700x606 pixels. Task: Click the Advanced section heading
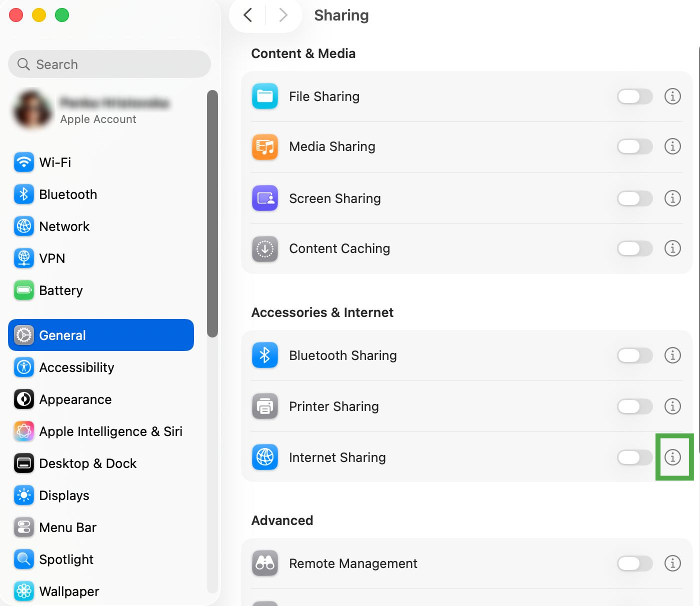click(282, 520)
